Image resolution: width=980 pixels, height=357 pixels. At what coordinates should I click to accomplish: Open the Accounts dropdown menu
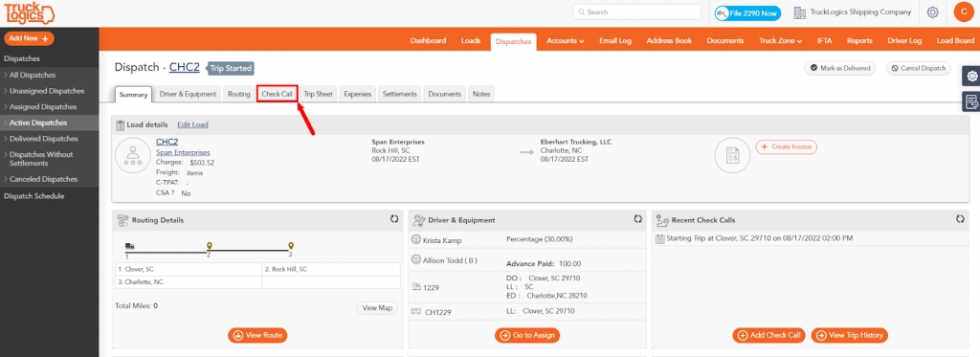pyautogui.click(x=565, y=40)
